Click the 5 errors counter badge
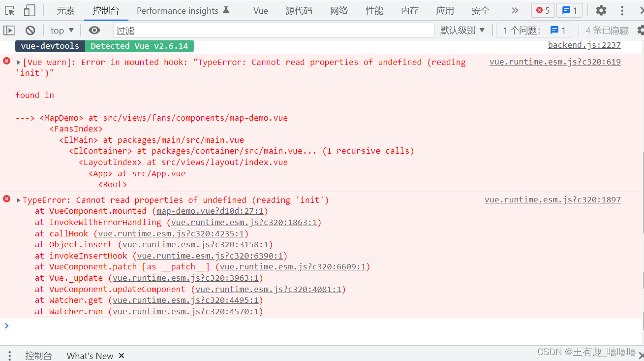Screen dimensions: 644x361 [543, 10]
